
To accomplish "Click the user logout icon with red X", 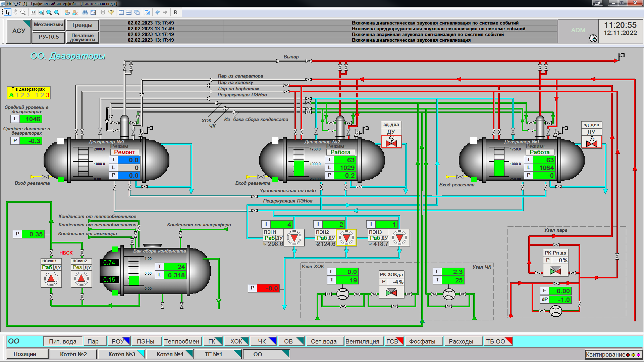I will pos(75,12).
